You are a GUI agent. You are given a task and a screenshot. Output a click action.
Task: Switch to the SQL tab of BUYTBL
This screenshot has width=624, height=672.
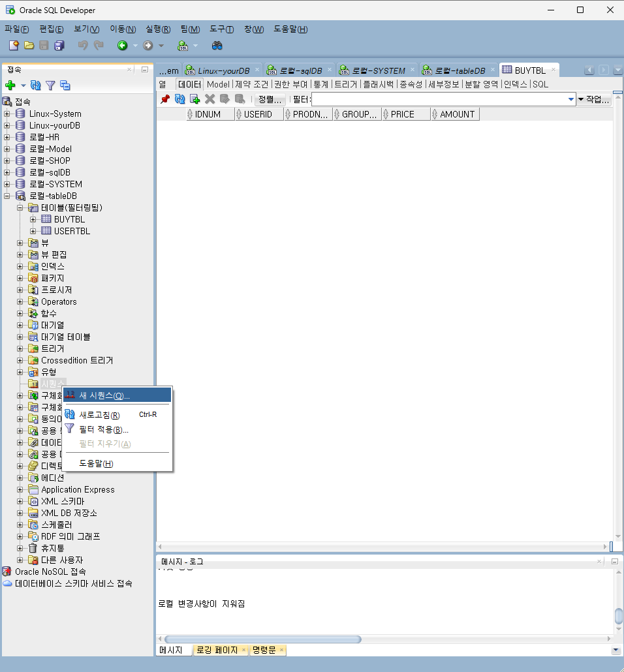(x=540, y=84)
